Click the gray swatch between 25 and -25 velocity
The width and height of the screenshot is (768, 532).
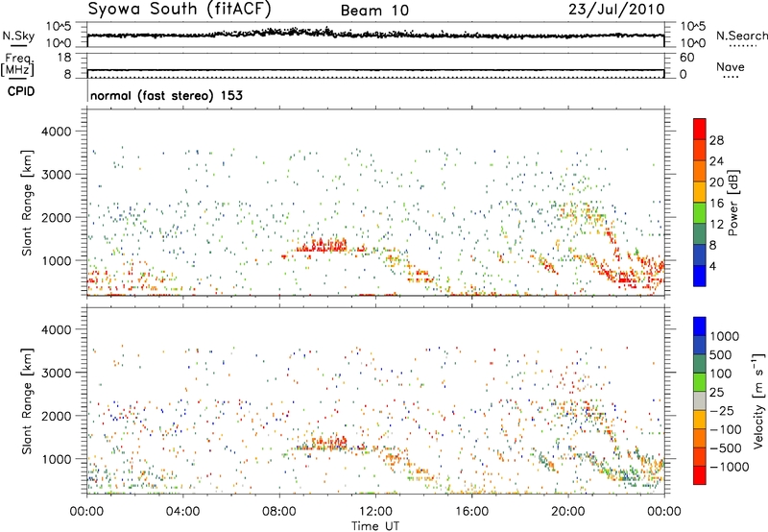700,401
